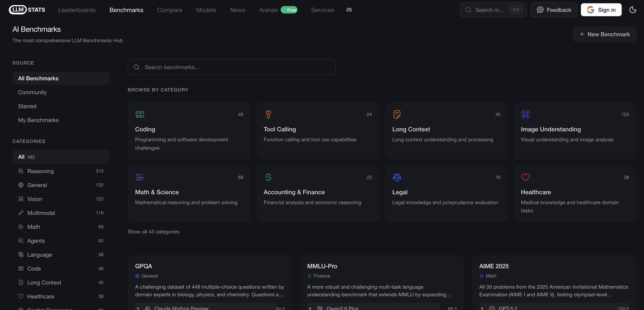Click the Reasoning count "313"
This screenshot has width=644, height=310.
click(x=100, y=171)
